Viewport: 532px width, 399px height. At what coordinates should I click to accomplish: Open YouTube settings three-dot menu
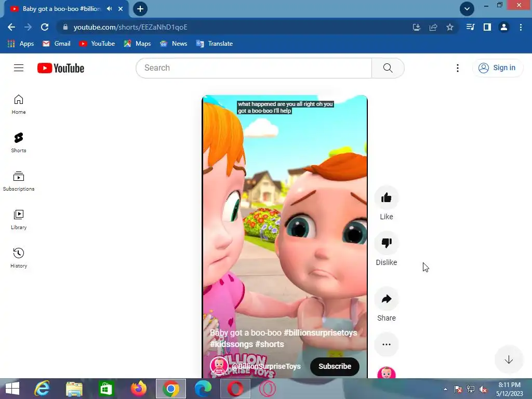[x=458, y=68]
